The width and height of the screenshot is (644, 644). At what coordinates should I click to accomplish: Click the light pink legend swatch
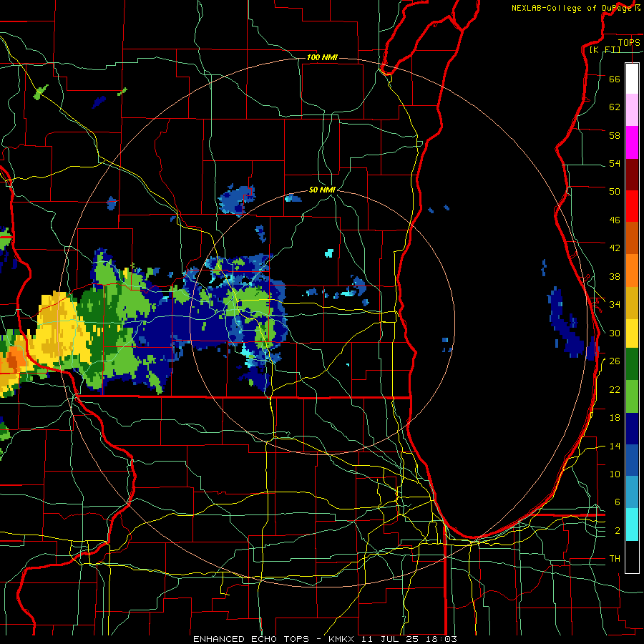coord(632,110)
